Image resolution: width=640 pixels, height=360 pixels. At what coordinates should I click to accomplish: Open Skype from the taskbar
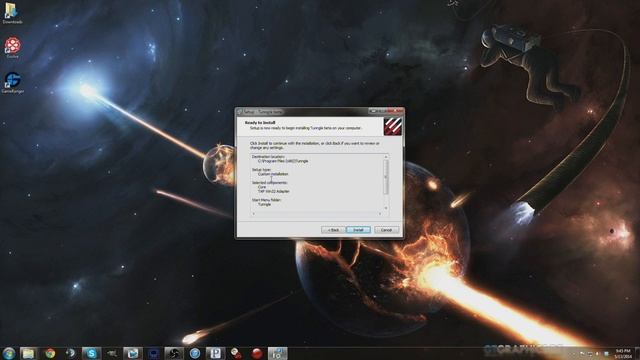pos(91,353)
